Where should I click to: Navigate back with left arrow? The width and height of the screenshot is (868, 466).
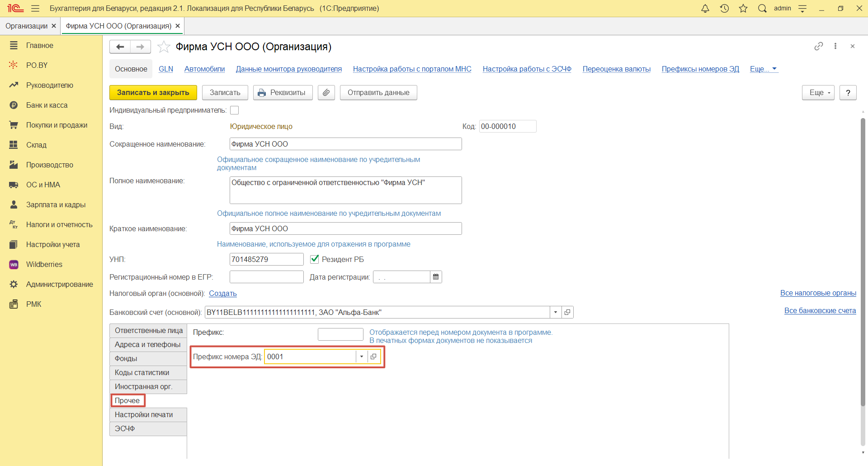pos(120,47)
